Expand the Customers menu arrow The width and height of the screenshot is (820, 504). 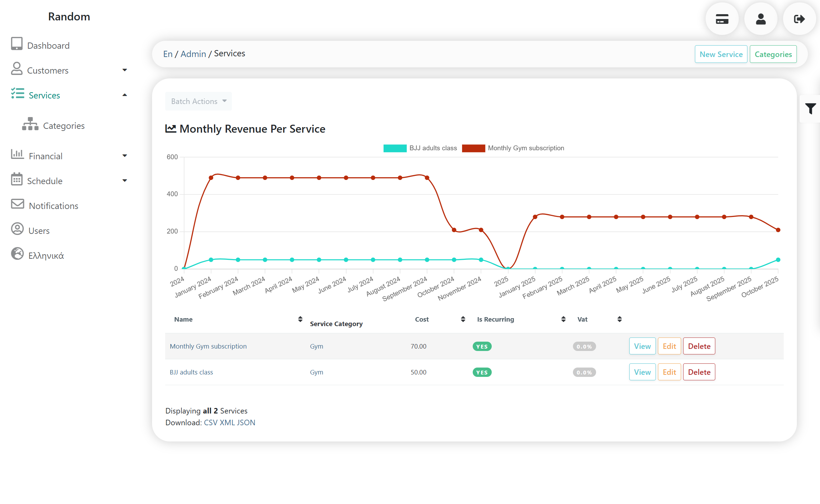pyautogui.click(x=125, y=70)
